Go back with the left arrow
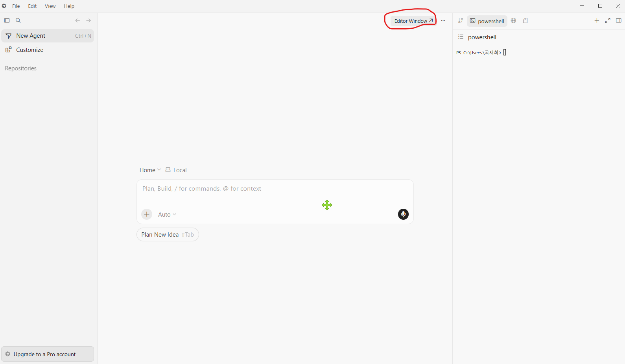 tap(77, 20)
